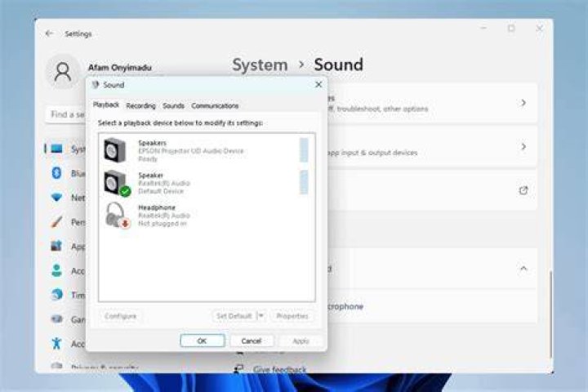Select the System sidebar icon

pos(56,149)
